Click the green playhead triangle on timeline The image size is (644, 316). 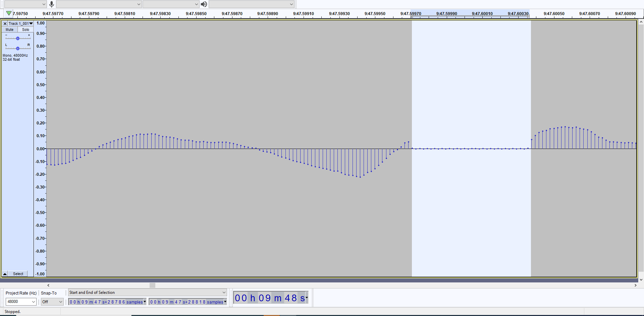point(9,13)
